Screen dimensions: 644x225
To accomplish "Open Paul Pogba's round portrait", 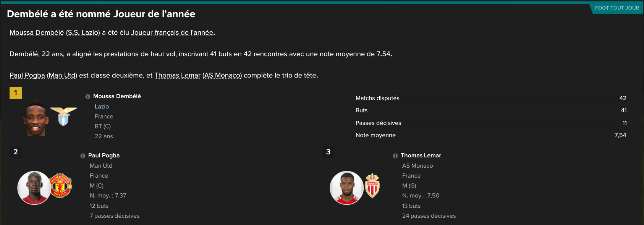I will [34, 188].
